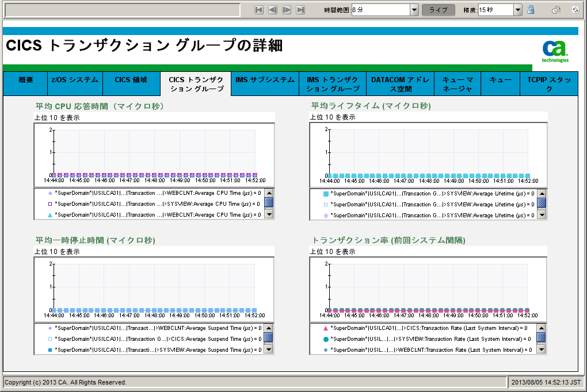
Task: Step forward one time interval icon
Action: [x=287, y=9]
